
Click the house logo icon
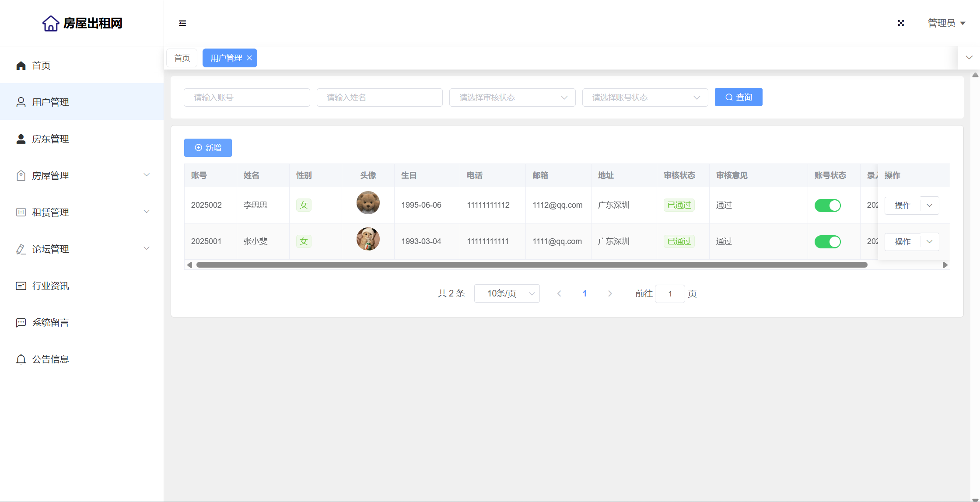(50, 23)
